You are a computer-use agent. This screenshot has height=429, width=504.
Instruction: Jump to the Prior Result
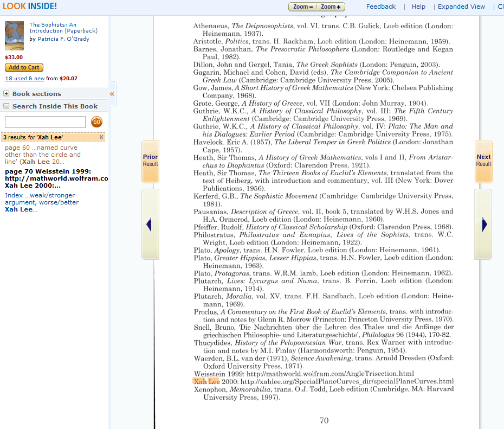[x=150, y=161]
